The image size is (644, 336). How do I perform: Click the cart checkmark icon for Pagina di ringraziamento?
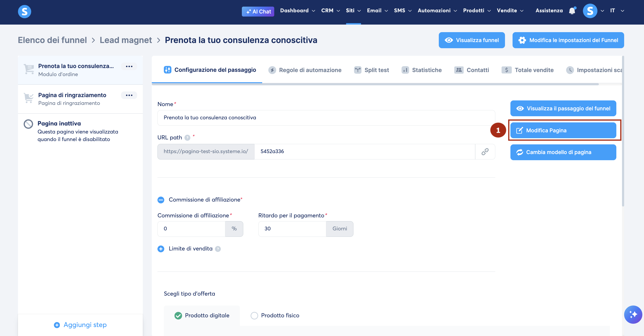29,98
